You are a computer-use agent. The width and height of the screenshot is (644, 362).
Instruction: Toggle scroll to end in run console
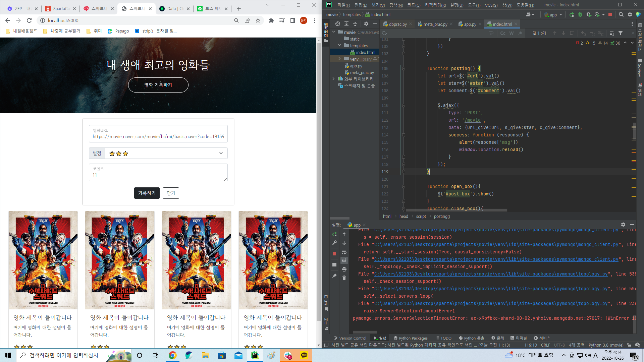point(344,260)
